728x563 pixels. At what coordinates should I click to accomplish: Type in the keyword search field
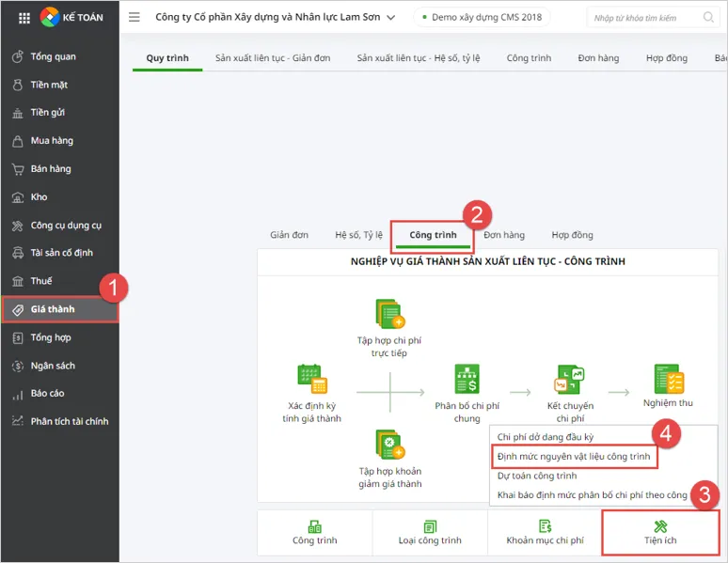(643, 18)
